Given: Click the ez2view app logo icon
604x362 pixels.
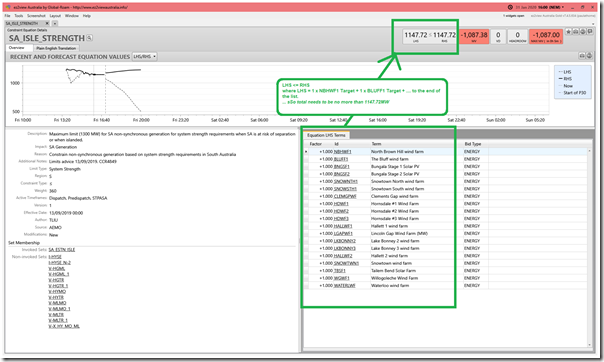Looking at the screenshot, I should pyautogui.click(x=8, y=7).
